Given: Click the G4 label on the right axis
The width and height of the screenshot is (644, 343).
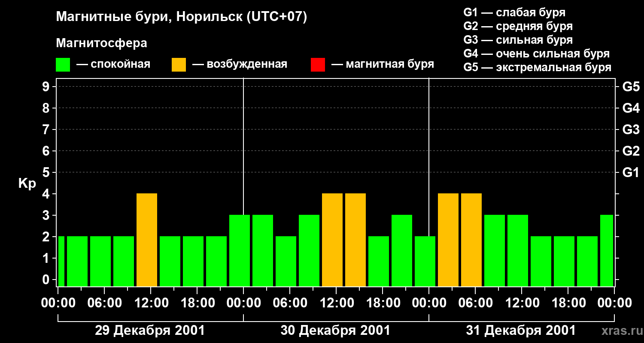Looking at the screenshot, I should click(631, 108).
